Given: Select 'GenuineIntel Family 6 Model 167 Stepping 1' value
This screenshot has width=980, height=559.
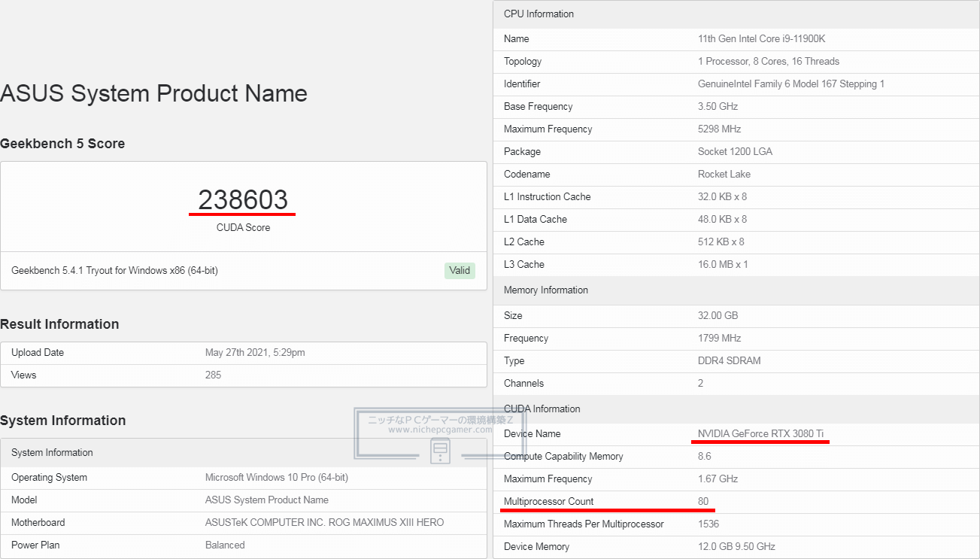Looking at the screenshot, I should [x=791, y=84].
